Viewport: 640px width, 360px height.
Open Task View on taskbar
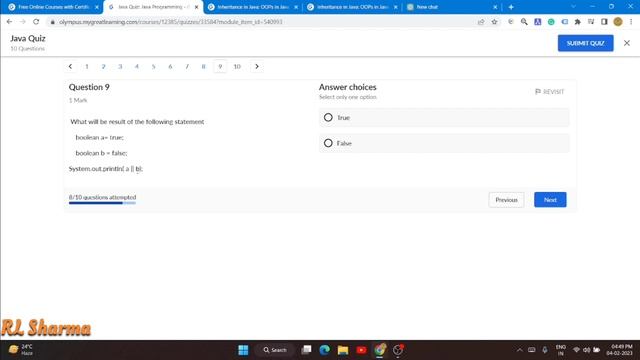[306, 350]
